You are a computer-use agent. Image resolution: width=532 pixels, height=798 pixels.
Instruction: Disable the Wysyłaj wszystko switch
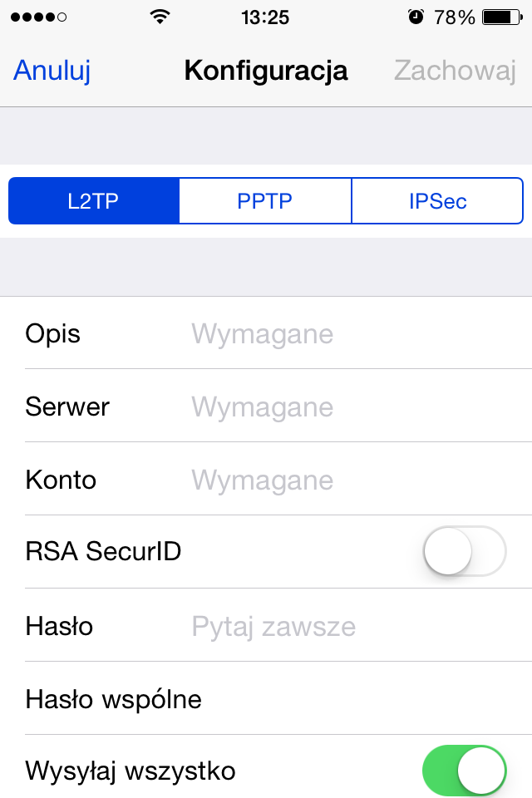(465, 771)
